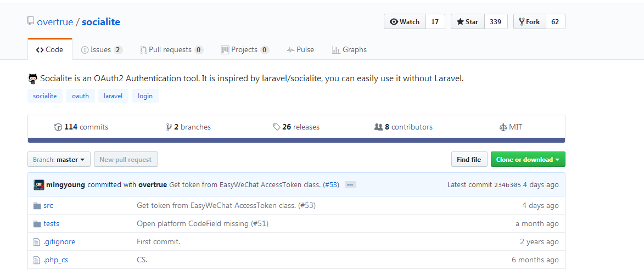Click the New pull request button
This screenshot has height=270, width=644.
[126, 160]
